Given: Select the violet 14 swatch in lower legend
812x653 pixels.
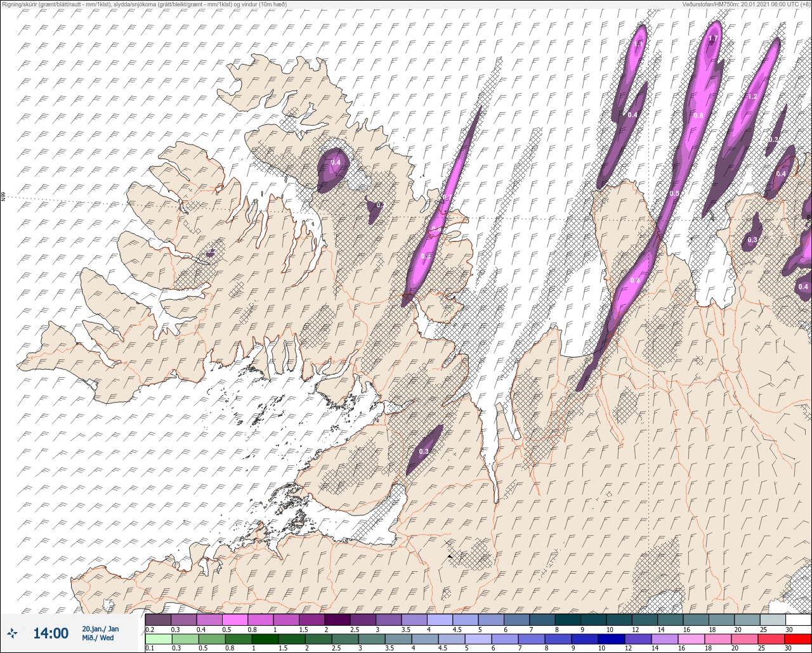Looking at the screenshot, I should 664,639.
